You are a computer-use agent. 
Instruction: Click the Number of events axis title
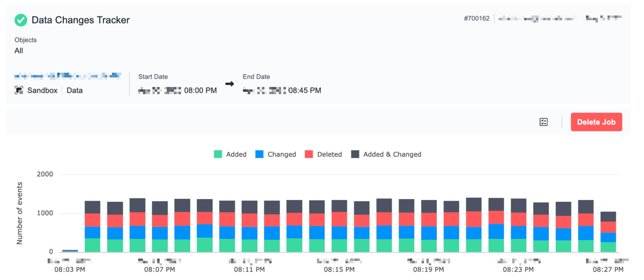click(x=19, y=213)
